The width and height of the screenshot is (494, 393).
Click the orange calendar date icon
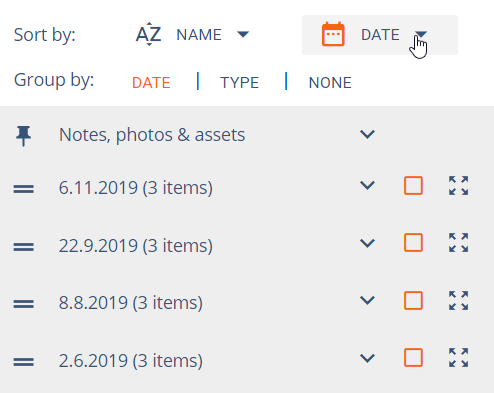(x=333, y=34)
